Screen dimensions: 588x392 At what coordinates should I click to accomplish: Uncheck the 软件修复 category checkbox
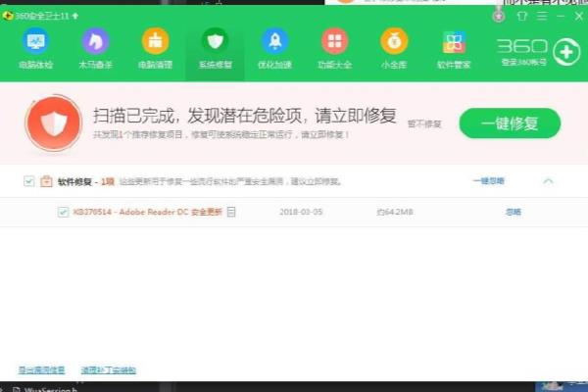[x=28, y=181]
